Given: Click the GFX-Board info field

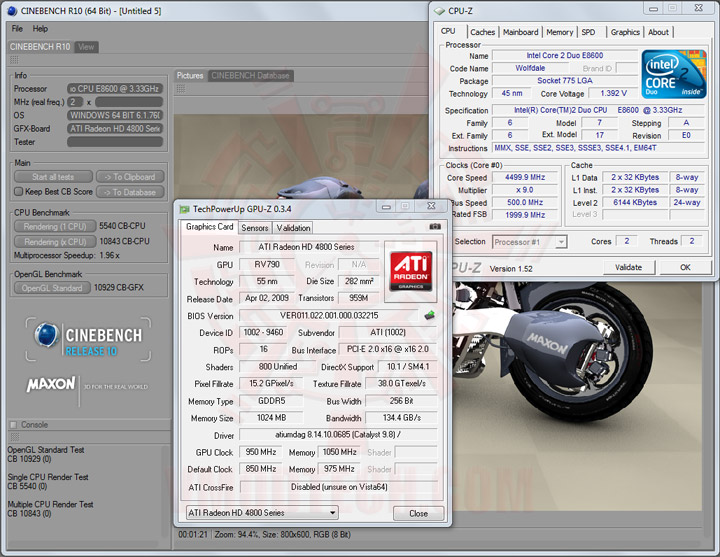Looking at the screenshot, I should [115, 129].
